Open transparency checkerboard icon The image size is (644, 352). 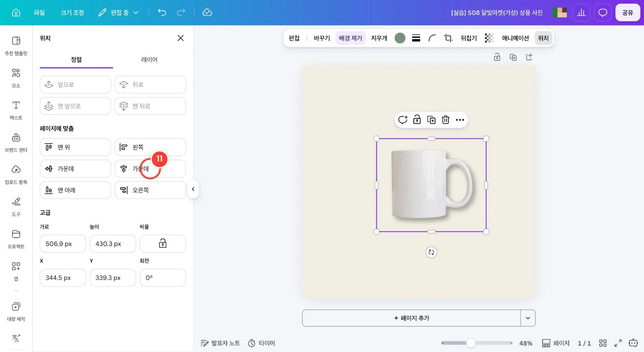point(489,38)
